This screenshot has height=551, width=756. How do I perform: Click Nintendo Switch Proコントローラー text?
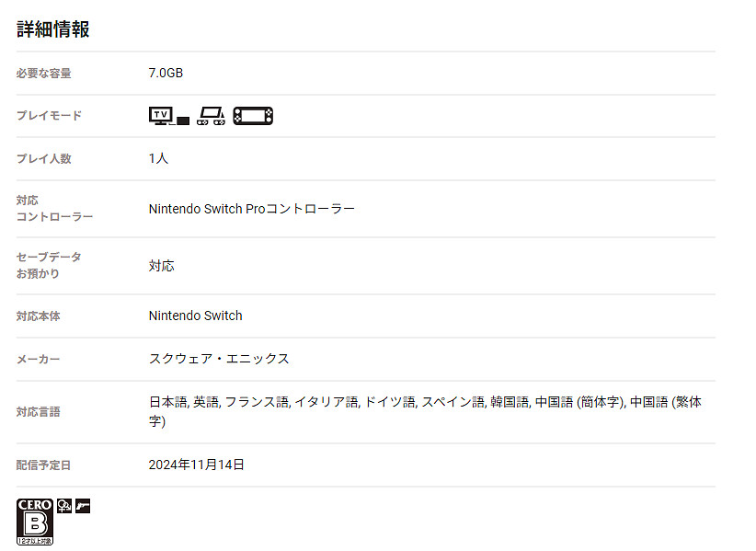click(x=251, y=209)
